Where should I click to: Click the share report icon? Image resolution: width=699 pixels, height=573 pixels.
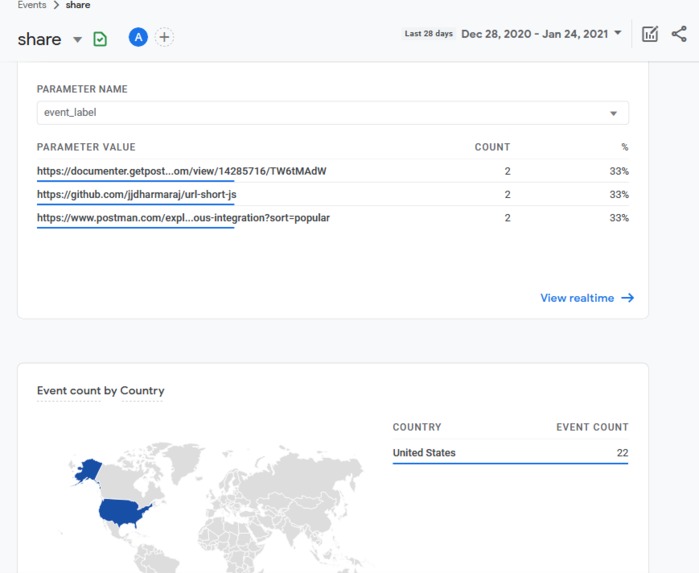click(x=679, y=34)
